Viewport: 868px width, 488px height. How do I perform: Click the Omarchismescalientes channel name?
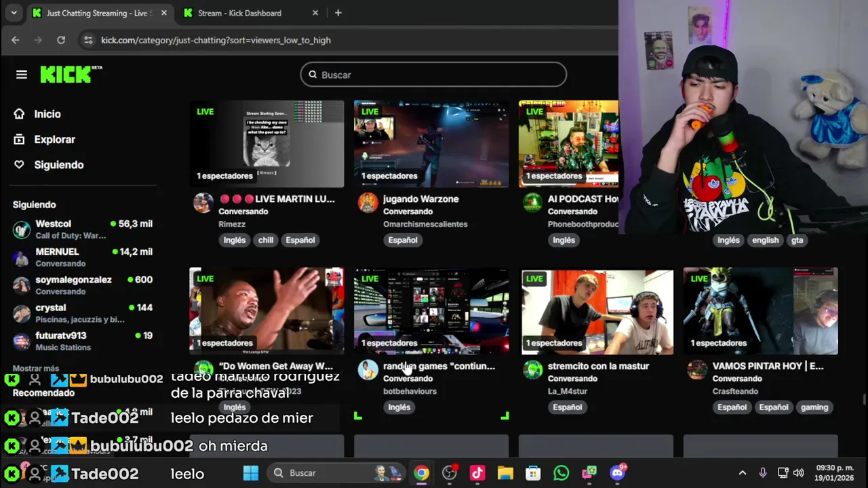(425, 224)
